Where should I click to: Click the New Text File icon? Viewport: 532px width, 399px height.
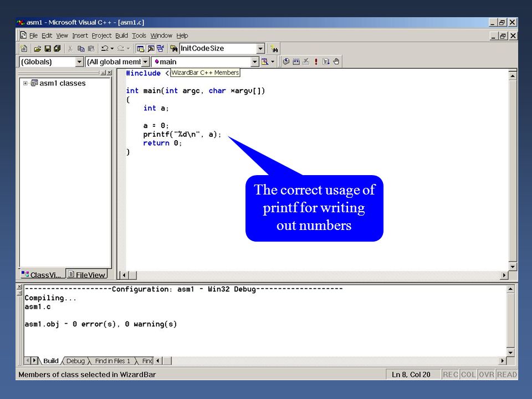24,49
